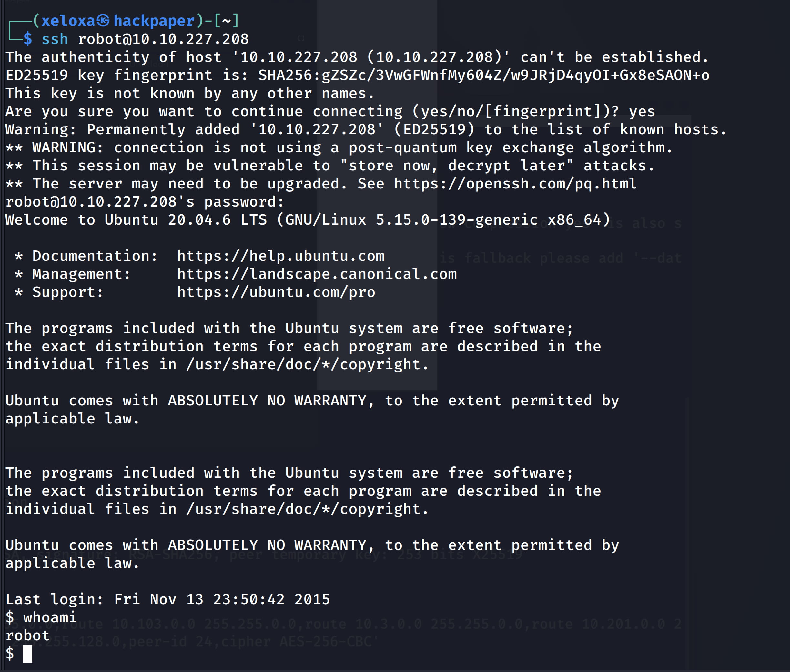Click the "robot" output line below whoami

pyautogui.click(x=27, y=636)
